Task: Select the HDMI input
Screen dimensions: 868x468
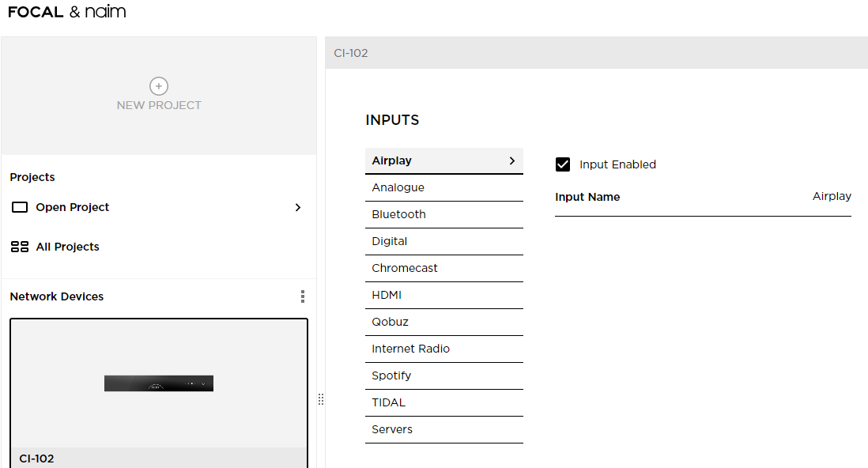Action: tap(444, 295)
